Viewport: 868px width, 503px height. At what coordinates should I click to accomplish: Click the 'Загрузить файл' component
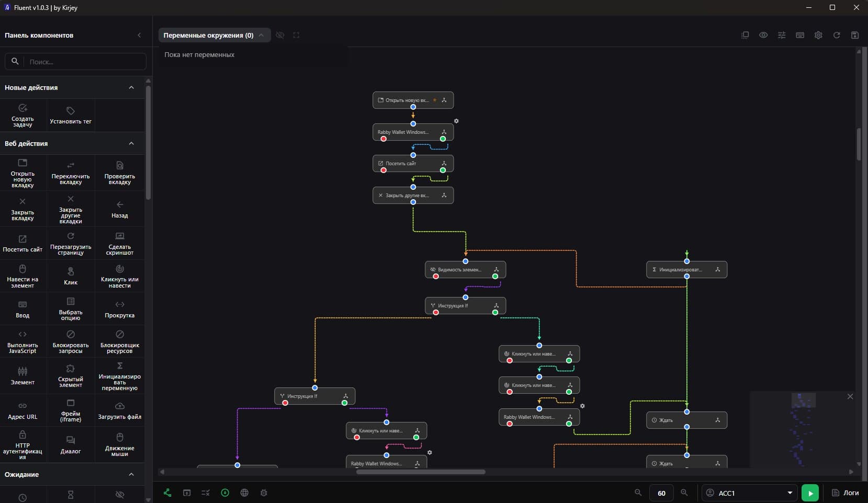click(x=120, y=411)
